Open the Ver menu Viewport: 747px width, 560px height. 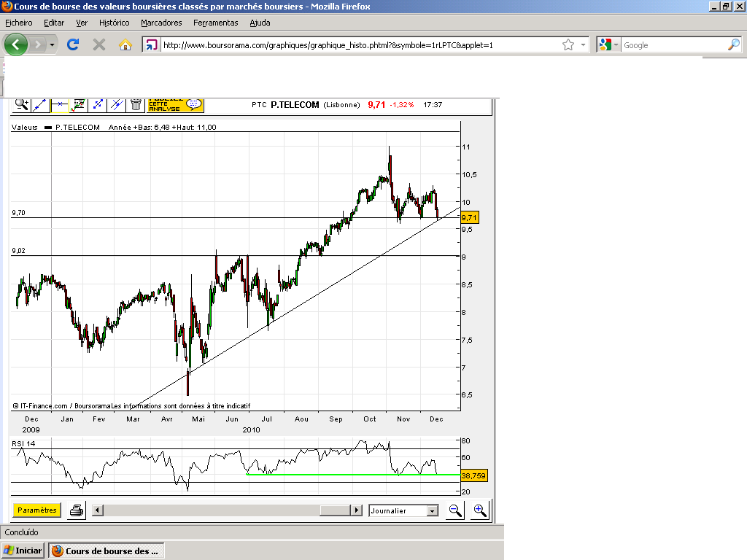coord(82,23)
